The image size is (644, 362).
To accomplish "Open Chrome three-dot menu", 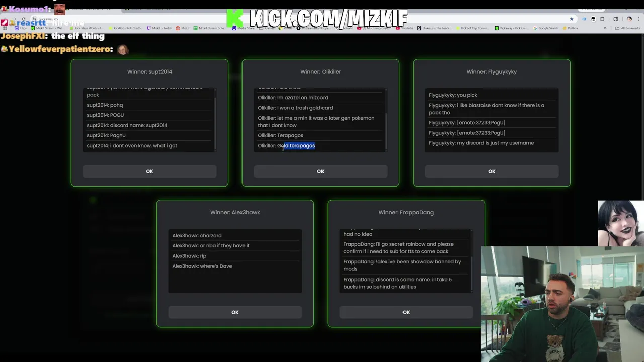I will (638, 19).
